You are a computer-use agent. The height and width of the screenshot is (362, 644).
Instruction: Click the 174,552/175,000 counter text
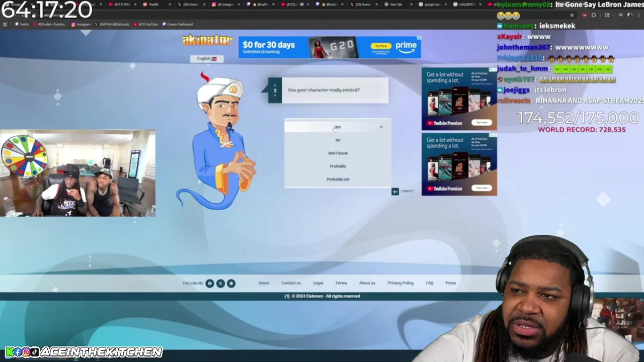[x=579, y=118]
